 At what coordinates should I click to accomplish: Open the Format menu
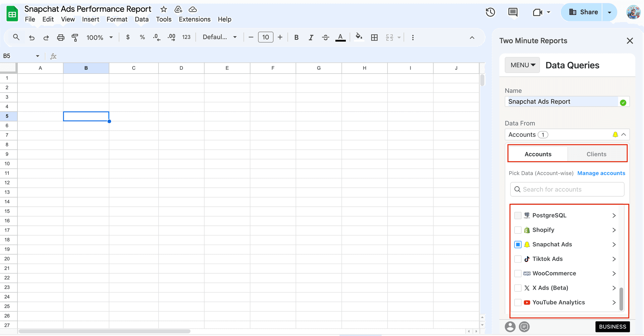pyautogui.click(x=117, y=19)
